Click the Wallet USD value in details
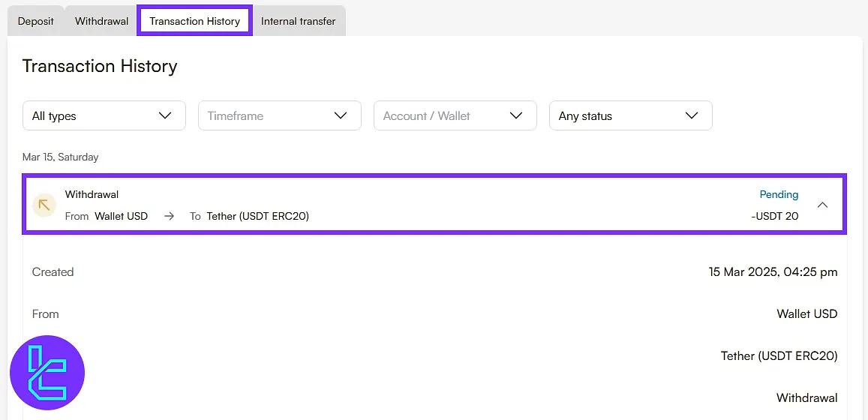Screen dimensions: 868x420 coord(807,313)
